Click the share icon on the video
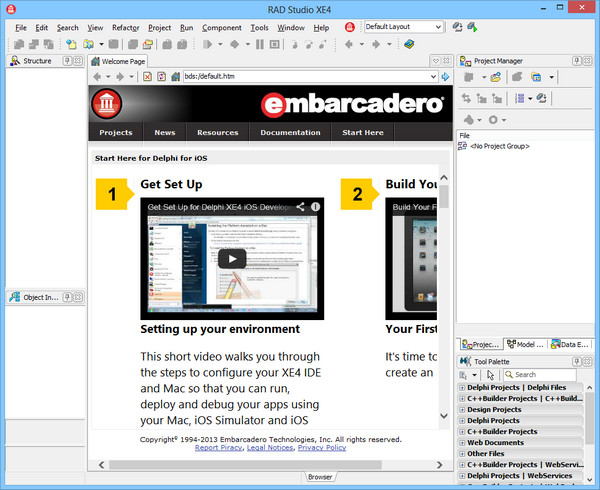This screenshot has width=600, height=490. [300, 208]
